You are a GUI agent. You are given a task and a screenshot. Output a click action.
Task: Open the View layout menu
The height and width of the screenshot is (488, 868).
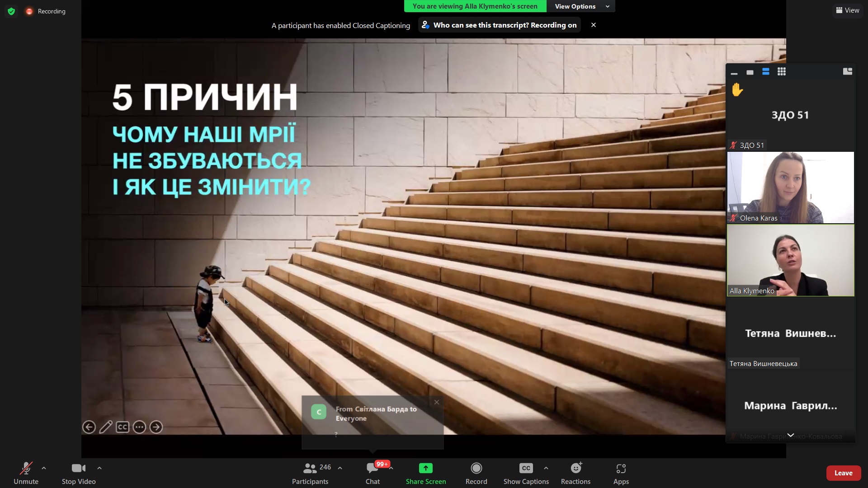[848, 10]
